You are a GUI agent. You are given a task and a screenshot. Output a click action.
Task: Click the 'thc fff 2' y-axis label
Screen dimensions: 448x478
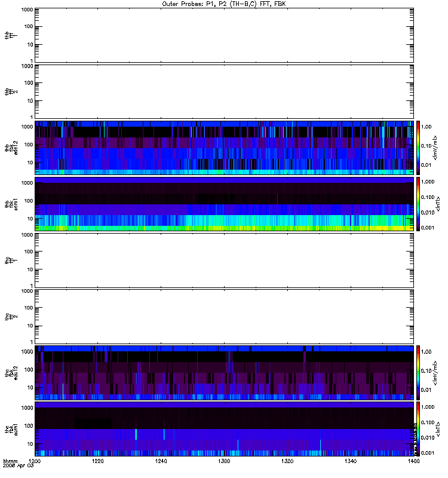tap(11, 317)
